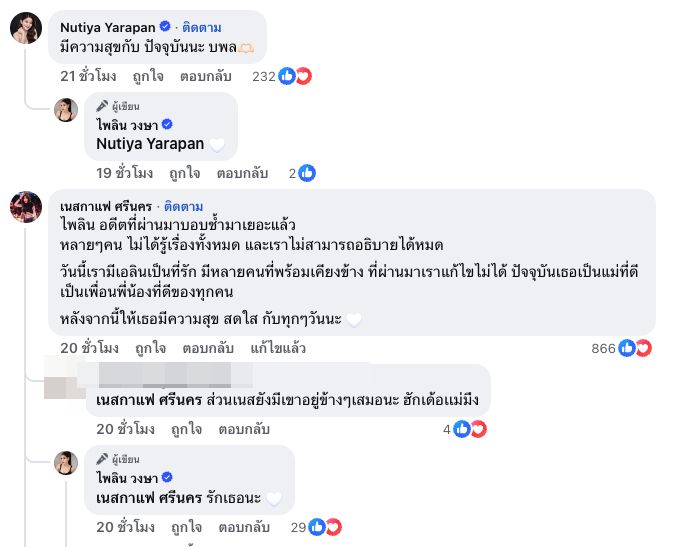Open reaction icons showing 866 count

[636, 349]
